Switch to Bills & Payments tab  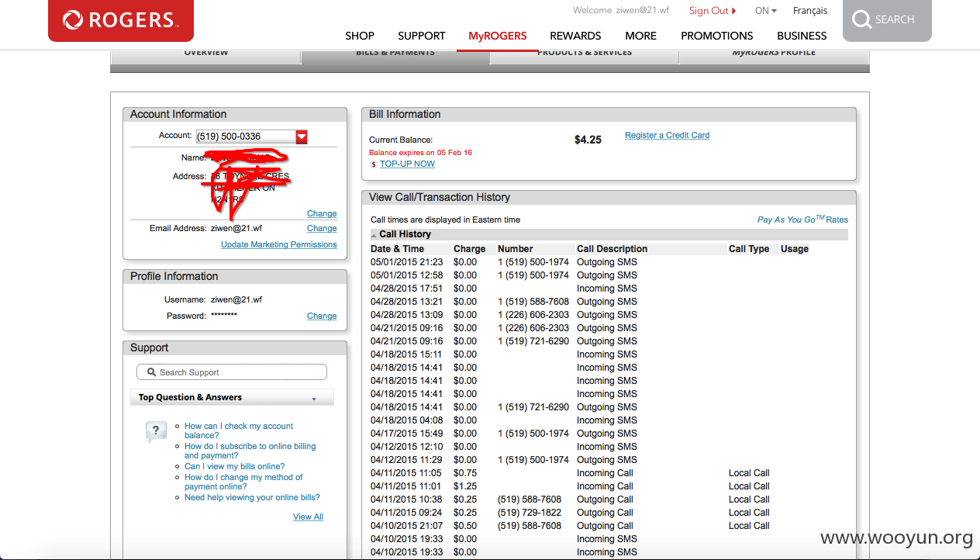pyautogui.click(x=395, y=56)
